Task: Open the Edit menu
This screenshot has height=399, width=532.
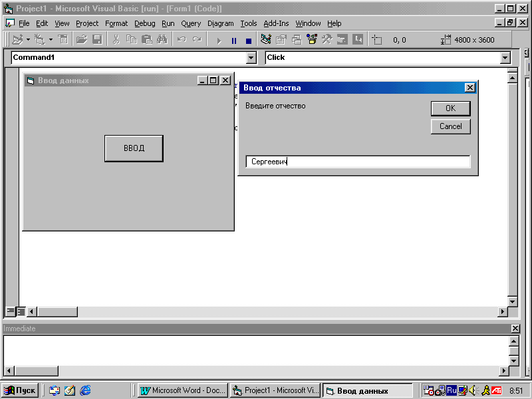Action: 42,23
